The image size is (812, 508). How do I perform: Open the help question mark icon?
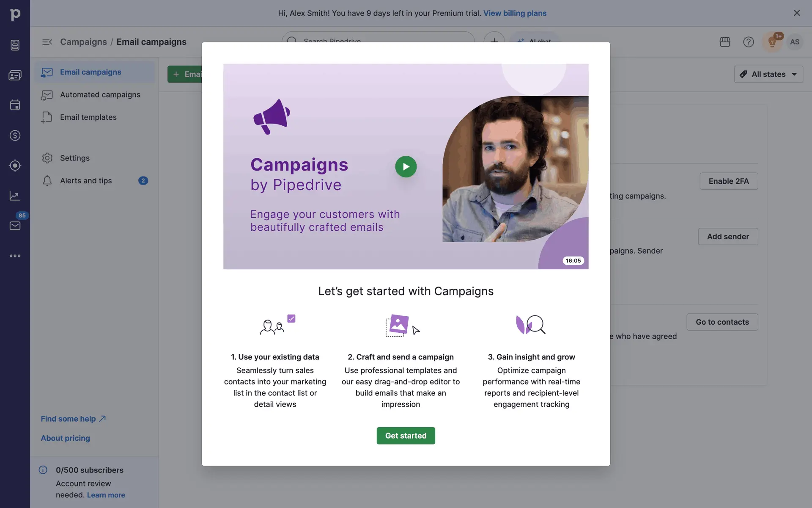[x=749, y=42]
